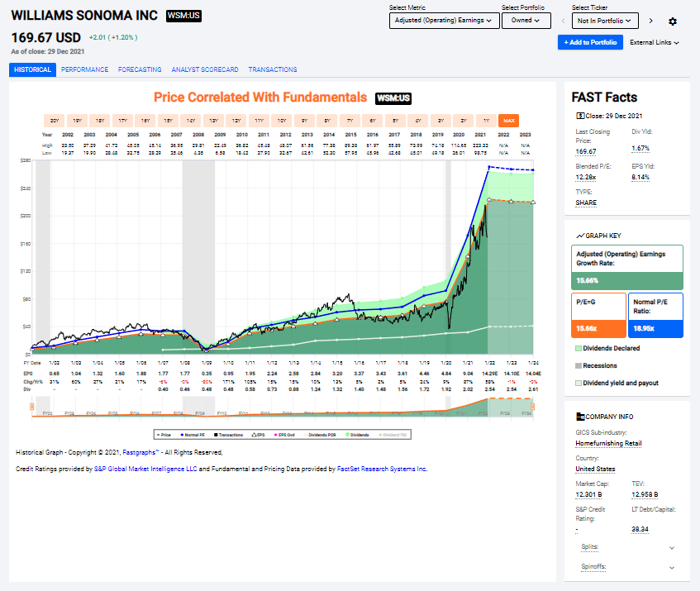Open the Select Metric dropdown
The width and height of the screenshot is (700, 591).
pos(444,21)
